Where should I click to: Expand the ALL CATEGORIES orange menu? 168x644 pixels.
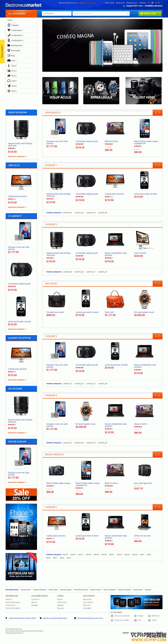[21, 13]
